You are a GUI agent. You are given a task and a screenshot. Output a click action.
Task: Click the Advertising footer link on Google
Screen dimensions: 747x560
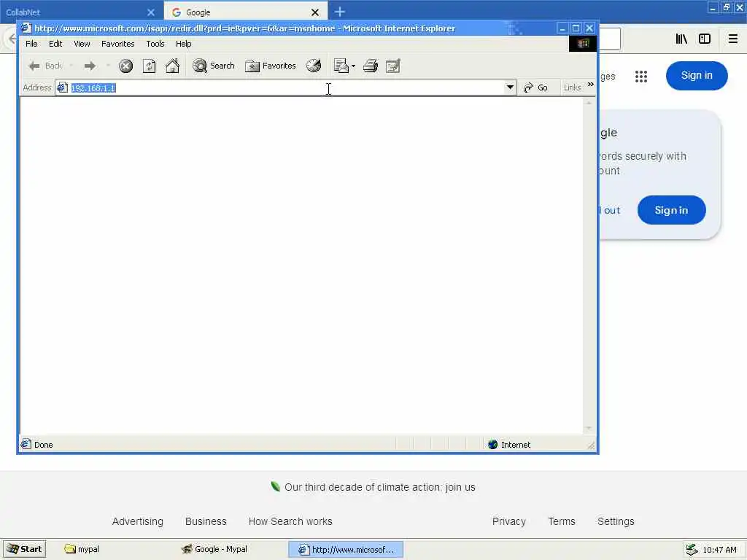[138, 521]
